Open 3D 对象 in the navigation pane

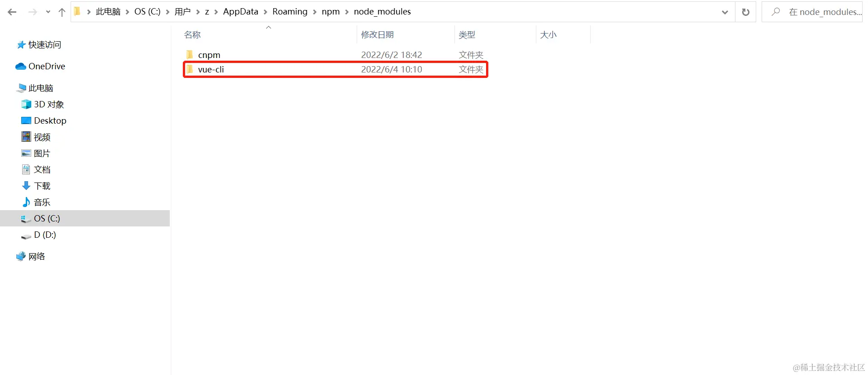click(x=49, y=104)
